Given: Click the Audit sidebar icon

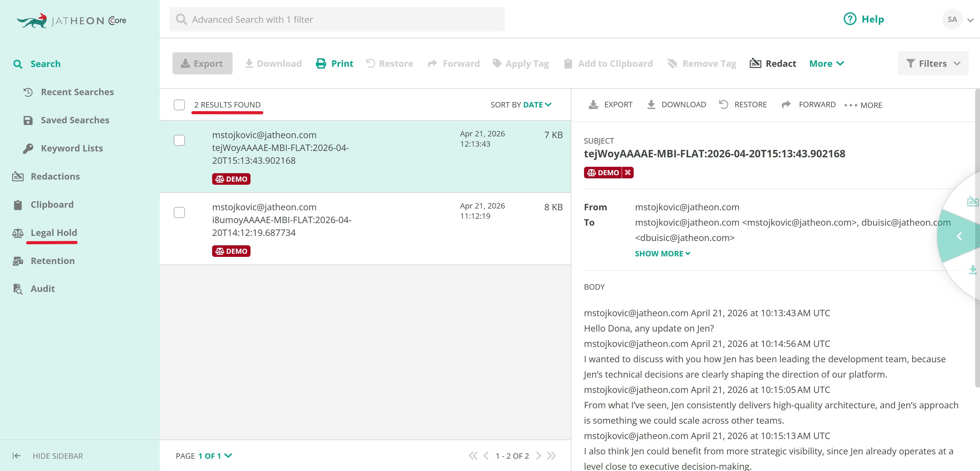Looking at the screenshot, I should pos(18,289).
